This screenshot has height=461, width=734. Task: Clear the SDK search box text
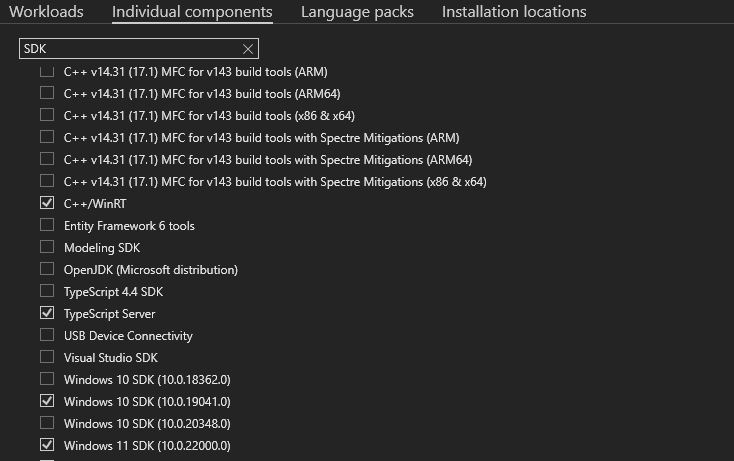point(248,49)
